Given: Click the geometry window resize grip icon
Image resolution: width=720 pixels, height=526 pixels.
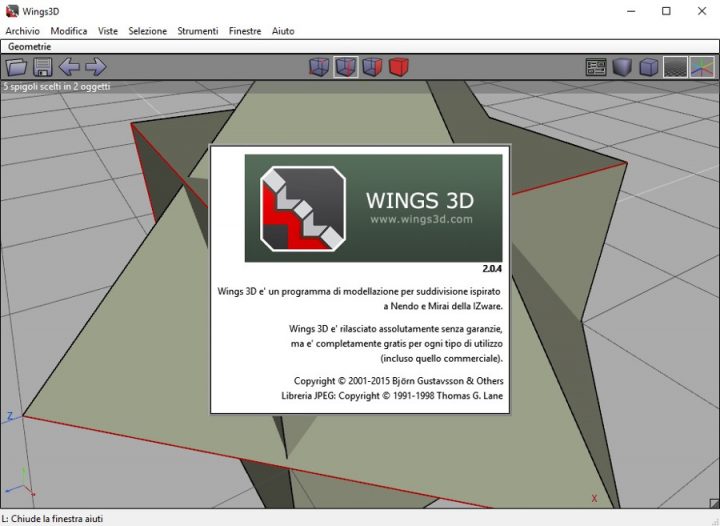Looking at the screenshot, I should tap(714, 503).
